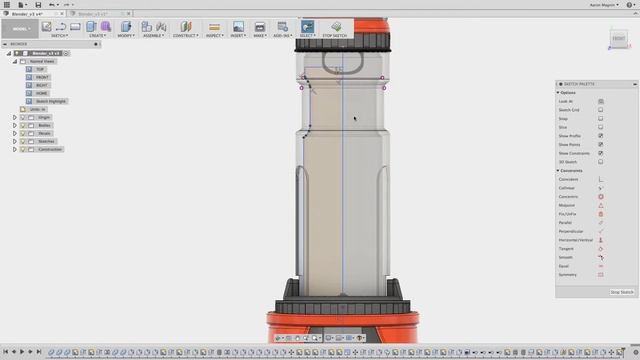Viewport: 640px width, 360px height.
Task: Uncheck the Show Profile checkbox
Action: (x=600, y=136)
